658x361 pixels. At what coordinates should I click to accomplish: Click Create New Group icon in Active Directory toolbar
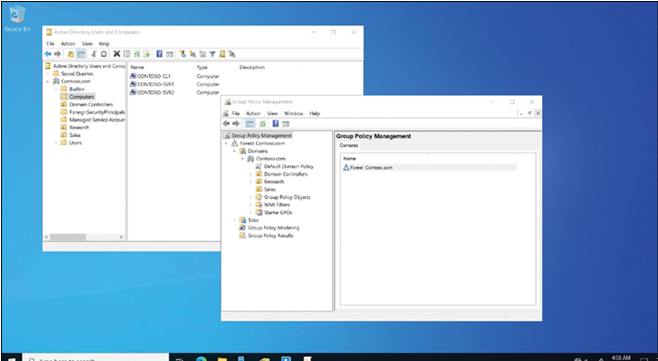click(x=193, y=54)
